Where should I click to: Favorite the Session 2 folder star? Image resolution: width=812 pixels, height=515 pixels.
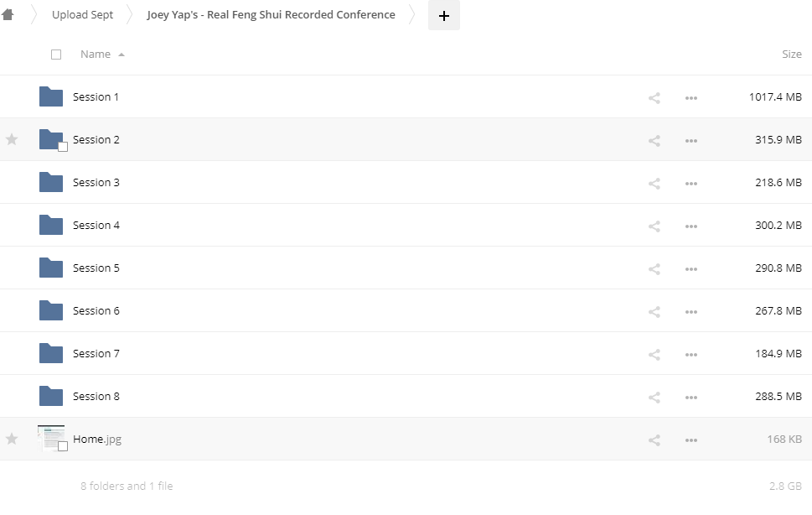click(12, 139)
